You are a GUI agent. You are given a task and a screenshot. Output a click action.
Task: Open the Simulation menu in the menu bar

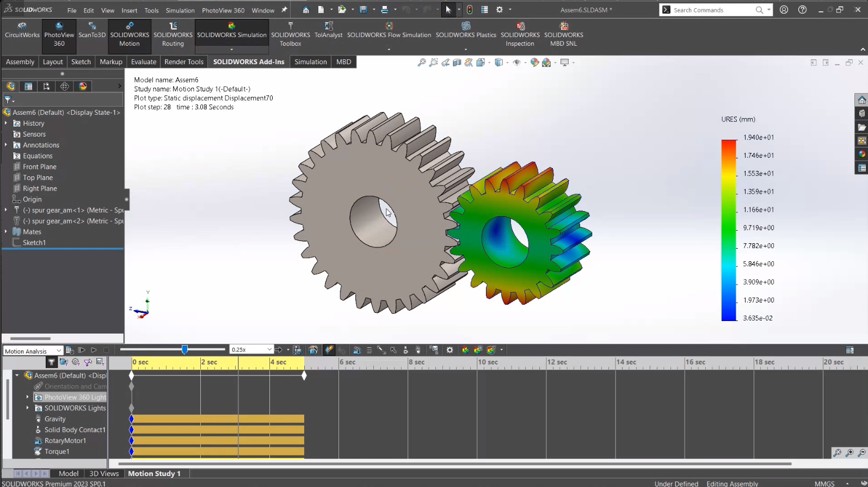tap(180, 10)
